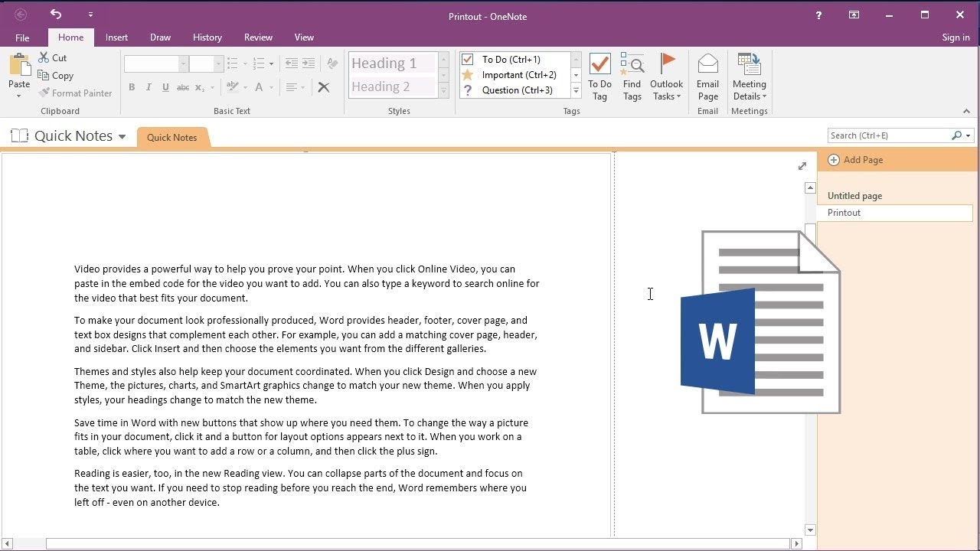
Task: Apply bullet list formatting
Action: pyautogui.click(x=233, y=64)
